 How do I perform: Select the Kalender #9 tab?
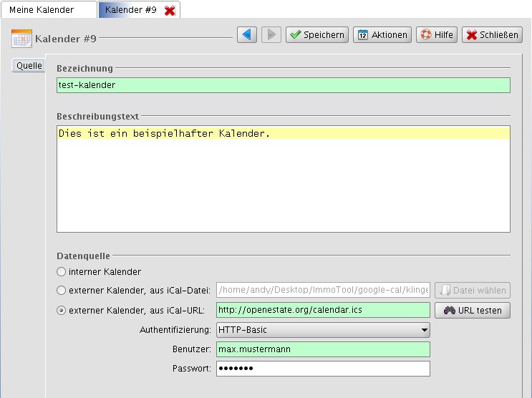[x=130, y=10]
